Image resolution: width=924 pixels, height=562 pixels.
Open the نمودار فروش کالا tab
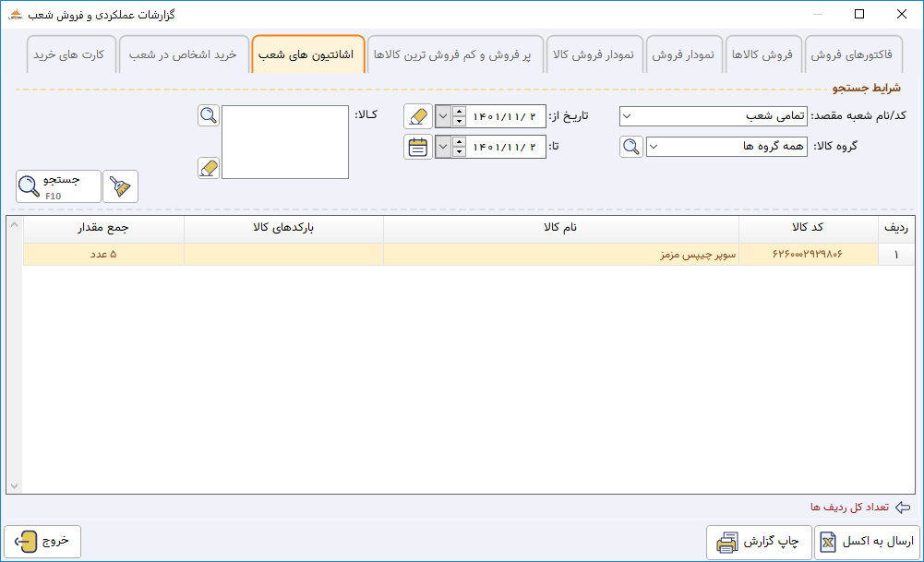tap(594, 54)
